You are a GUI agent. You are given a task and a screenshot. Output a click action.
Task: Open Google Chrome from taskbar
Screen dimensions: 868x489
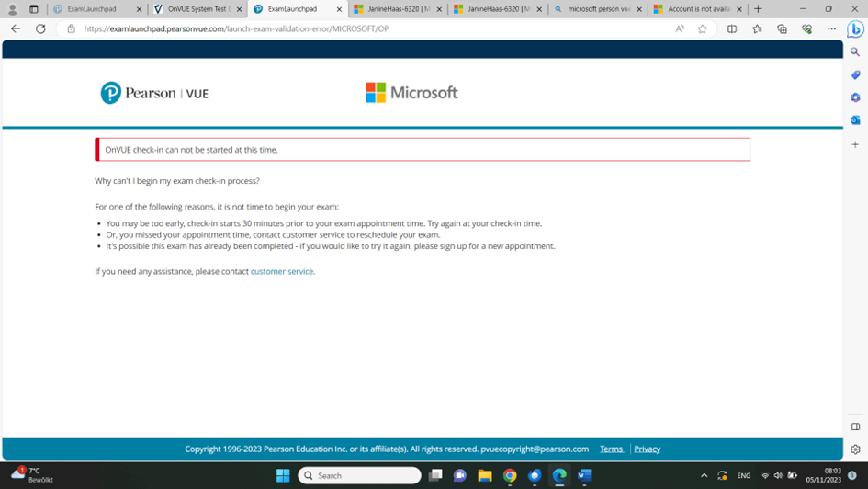pyautogui.click(x=510, y=475)
